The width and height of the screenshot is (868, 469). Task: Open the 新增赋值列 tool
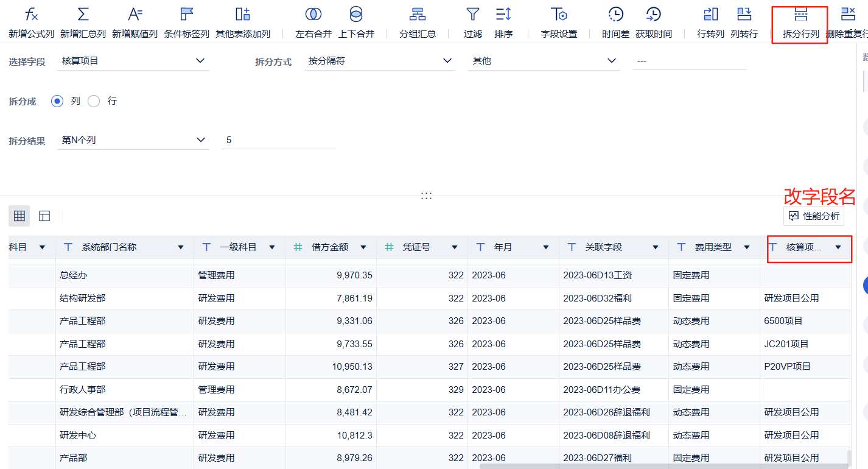click(135, 23)
